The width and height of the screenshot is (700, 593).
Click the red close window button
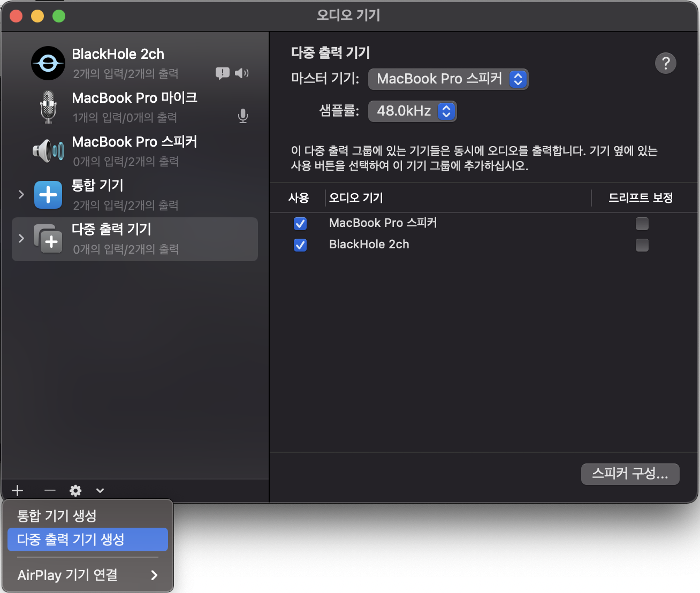pos(16,16)
